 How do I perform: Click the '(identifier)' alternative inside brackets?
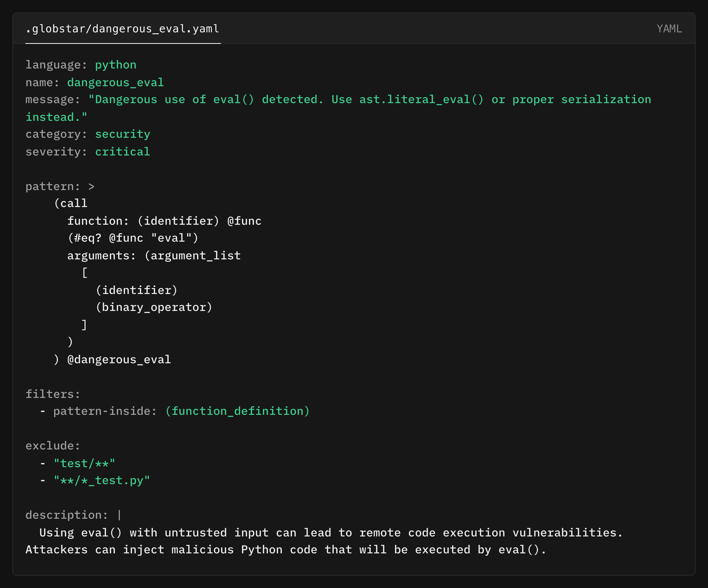pyautogui.click(x=137, y=290)
